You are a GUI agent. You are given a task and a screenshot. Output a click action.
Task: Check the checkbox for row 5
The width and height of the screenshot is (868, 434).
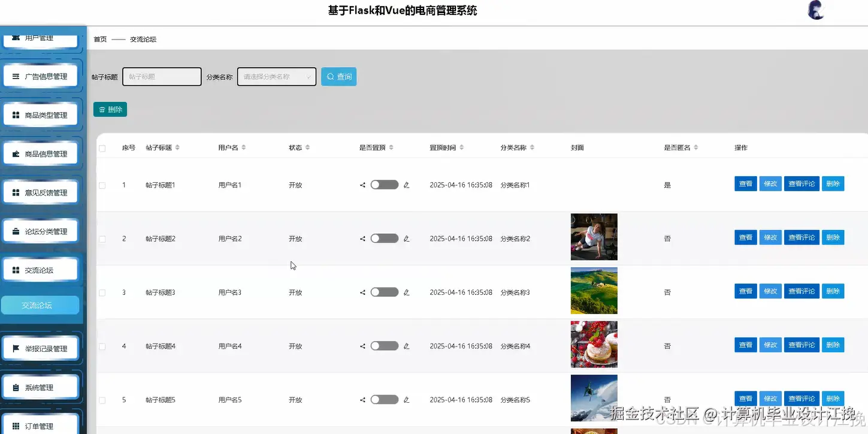click(102, 400)
